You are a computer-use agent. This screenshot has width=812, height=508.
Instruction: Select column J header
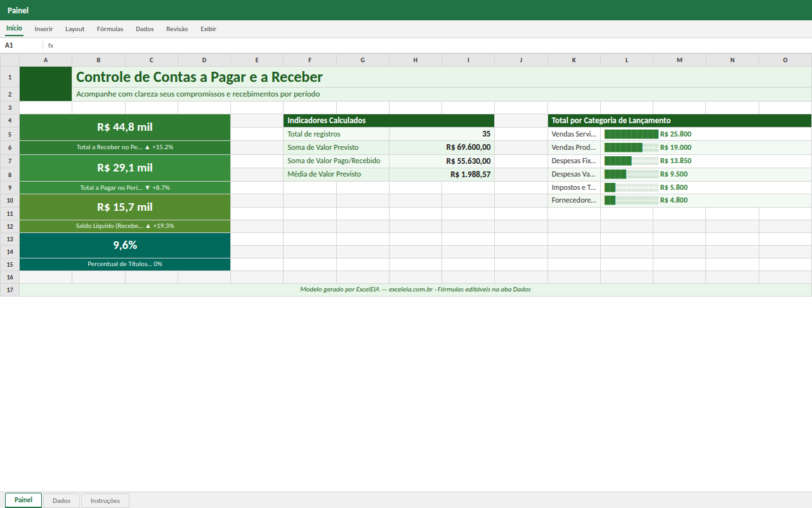click(521, 60)
